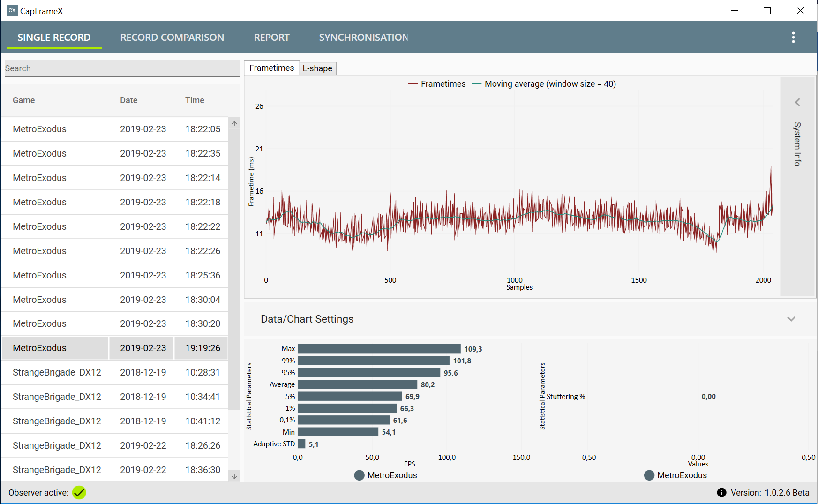
Task: Select MetroExodus record at 18:22:14
Action: (x=115, y=178)
